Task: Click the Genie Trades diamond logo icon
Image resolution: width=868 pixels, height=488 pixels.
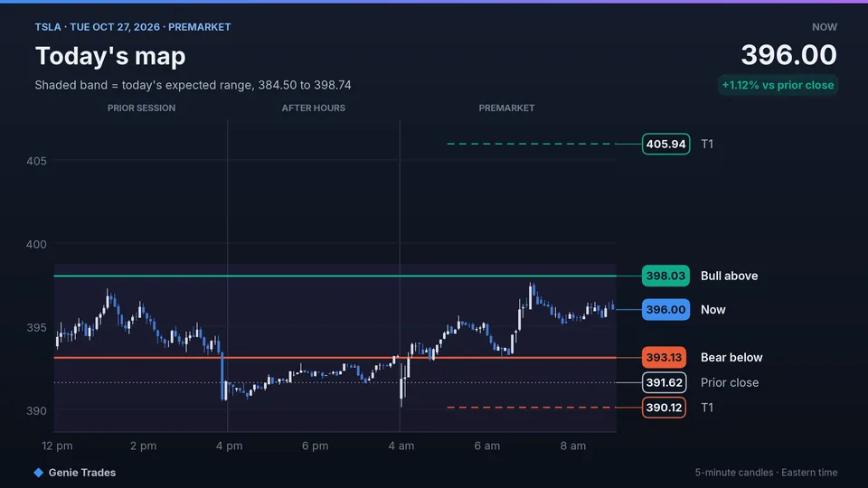Action: tap(38, 473)
